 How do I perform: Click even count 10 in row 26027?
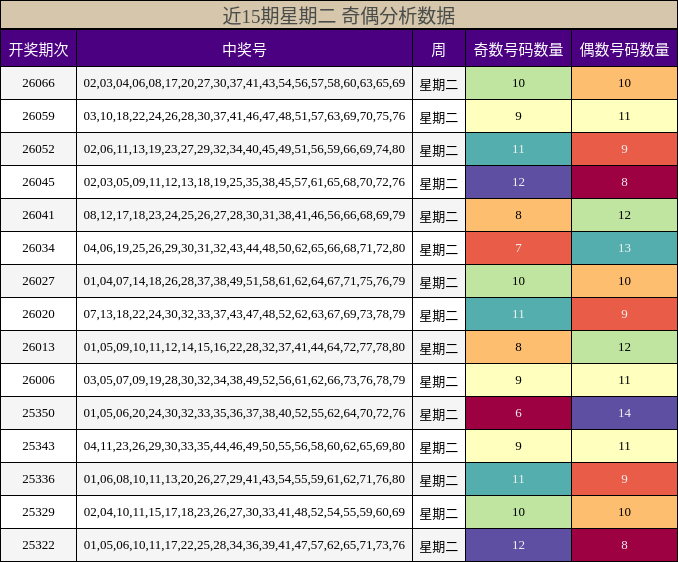click(624, 281)
